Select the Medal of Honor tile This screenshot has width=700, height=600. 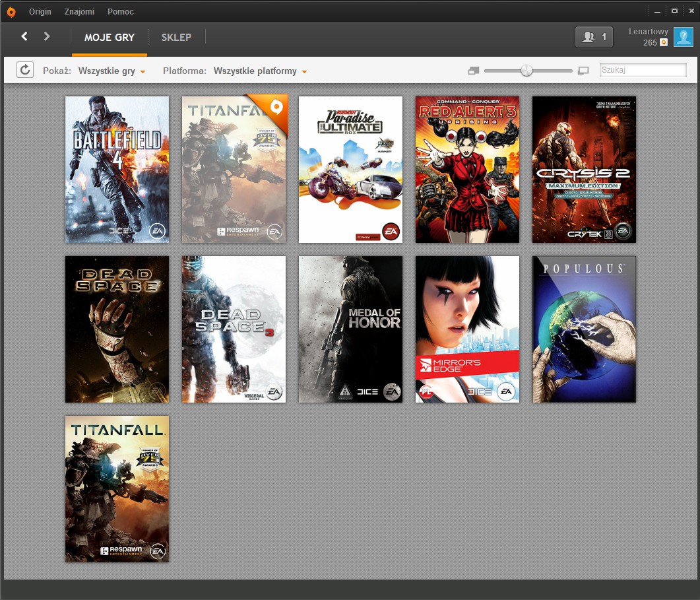pyautogui.click(x=350, y=329)
